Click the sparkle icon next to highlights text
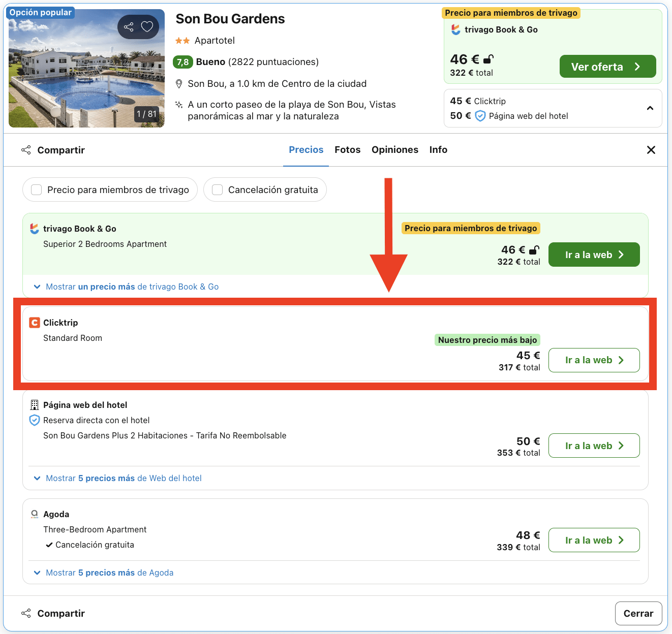Viewport: 672px width, 634px height. click(179, 105)
